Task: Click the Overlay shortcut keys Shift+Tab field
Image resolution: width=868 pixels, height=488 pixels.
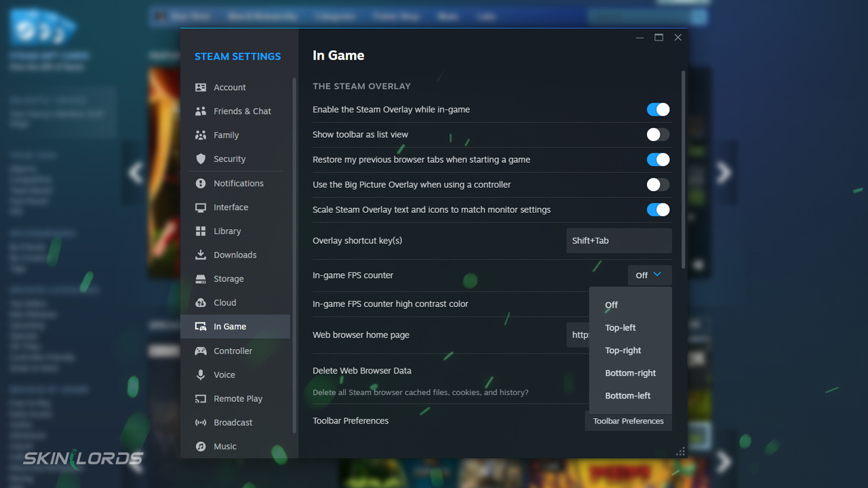Action: pyautogui.click(x=619, y=241)
